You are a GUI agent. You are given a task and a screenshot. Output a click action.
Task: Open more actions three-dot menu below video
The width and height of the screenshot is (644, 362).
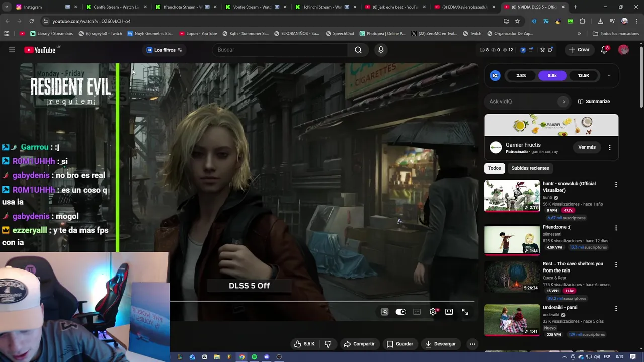(x=472, y=344)
